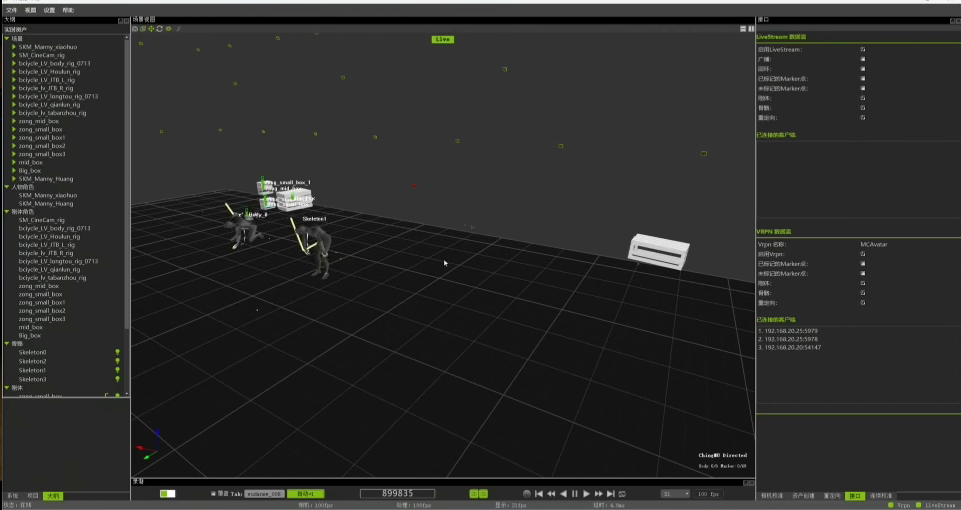961x510 pixels.
Task: Click the 899835 frame counter field
Action: 412,494
